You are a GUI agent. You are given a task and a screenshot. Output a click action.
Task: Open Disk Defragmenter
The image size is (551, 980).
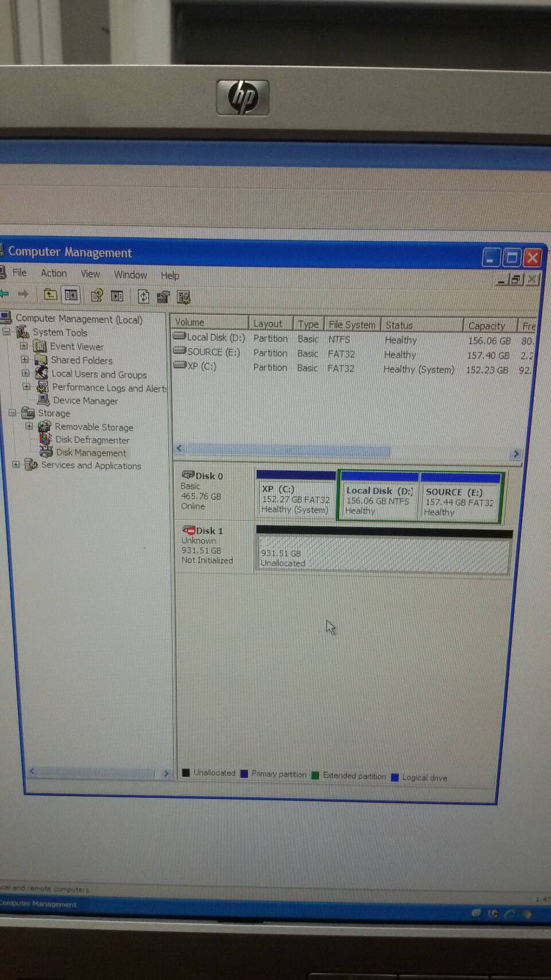point(92,440)
